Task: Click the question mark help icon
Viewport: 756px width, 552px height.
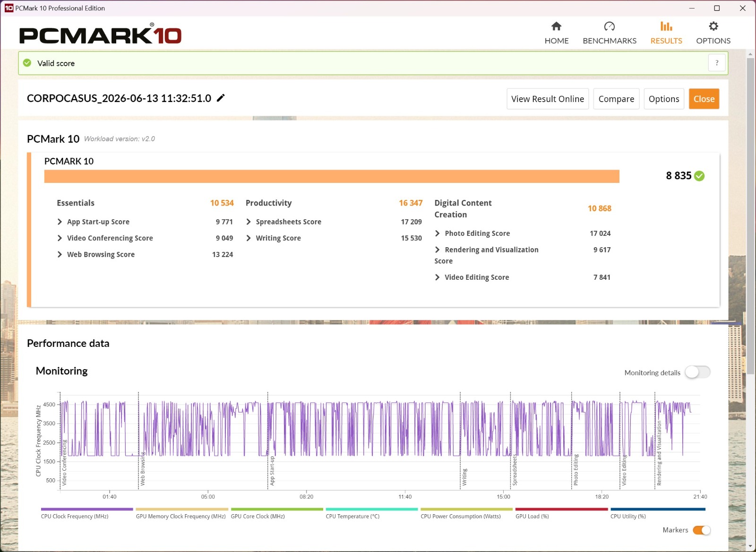Action: coord(717,63)
